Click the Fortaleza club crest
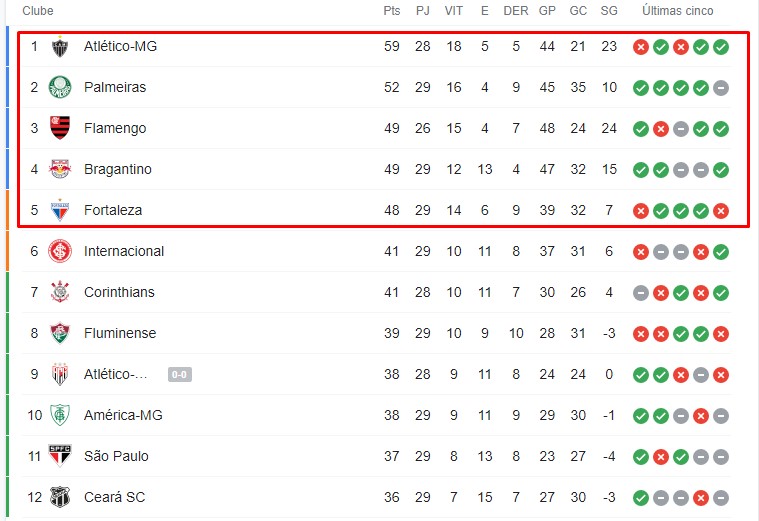The height and width of the screenshot is (521, 759). [x=60, y=211]
